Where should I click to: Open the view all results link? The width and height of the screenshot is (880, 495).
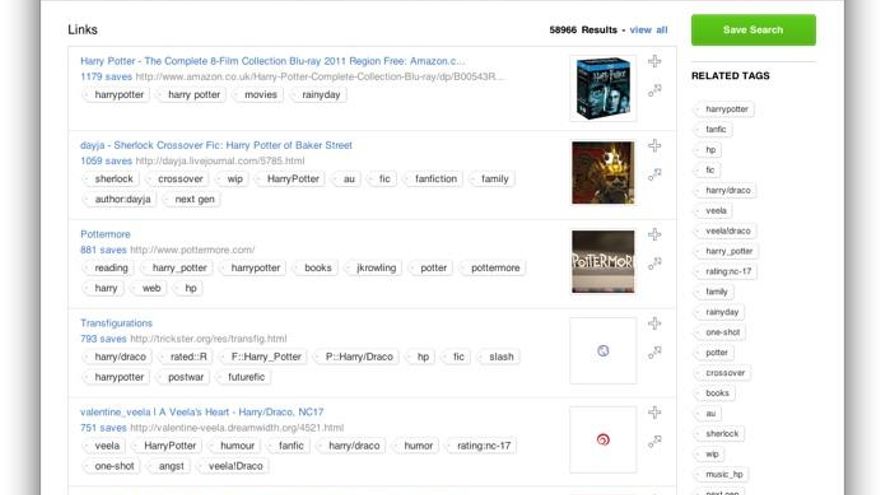point(648,30)
